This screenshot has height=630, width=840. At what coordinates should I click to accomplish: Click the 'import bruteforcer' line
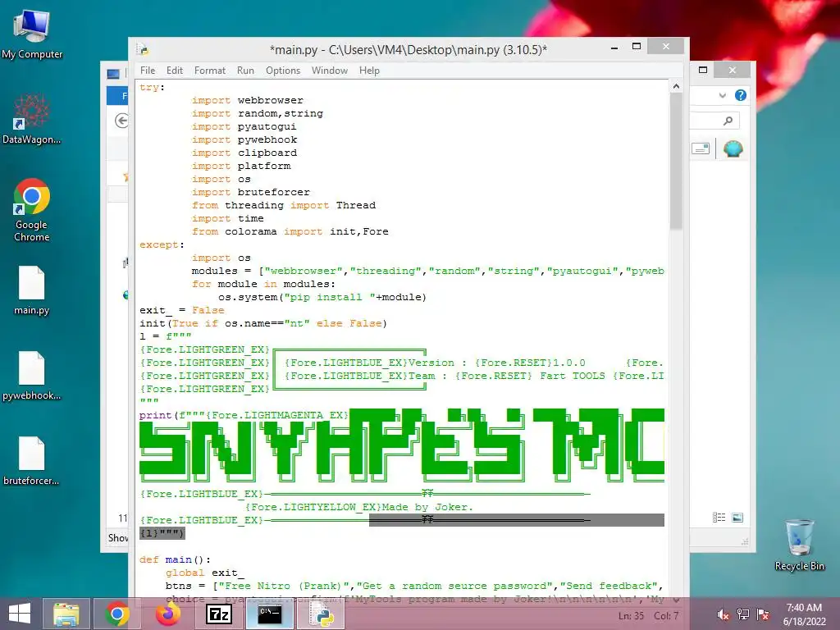tap(251, 192)
